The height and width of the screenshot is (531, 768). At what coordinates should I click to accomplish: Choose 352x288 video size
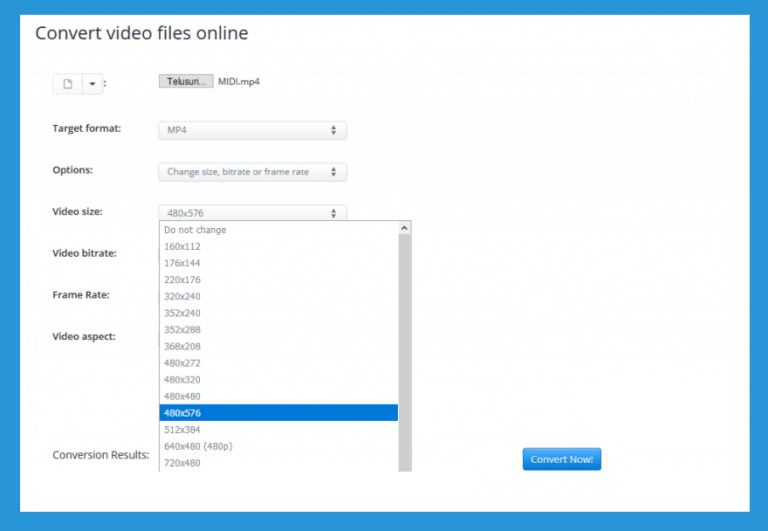(x=279, y=330)
